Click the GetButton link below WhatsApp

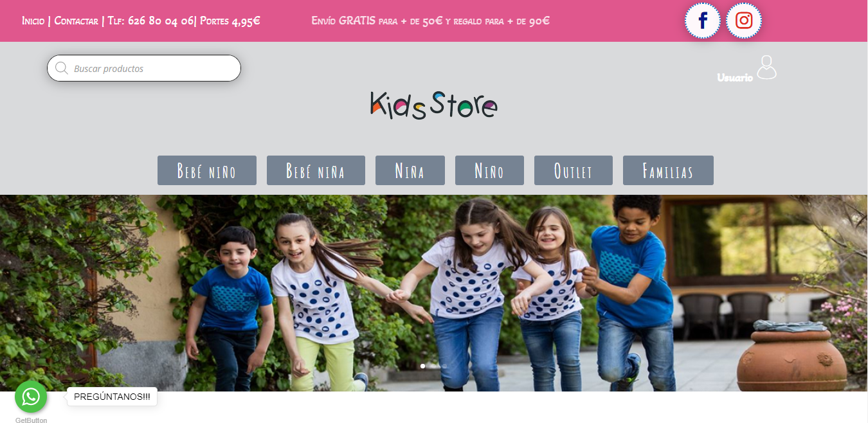point(31,420)
